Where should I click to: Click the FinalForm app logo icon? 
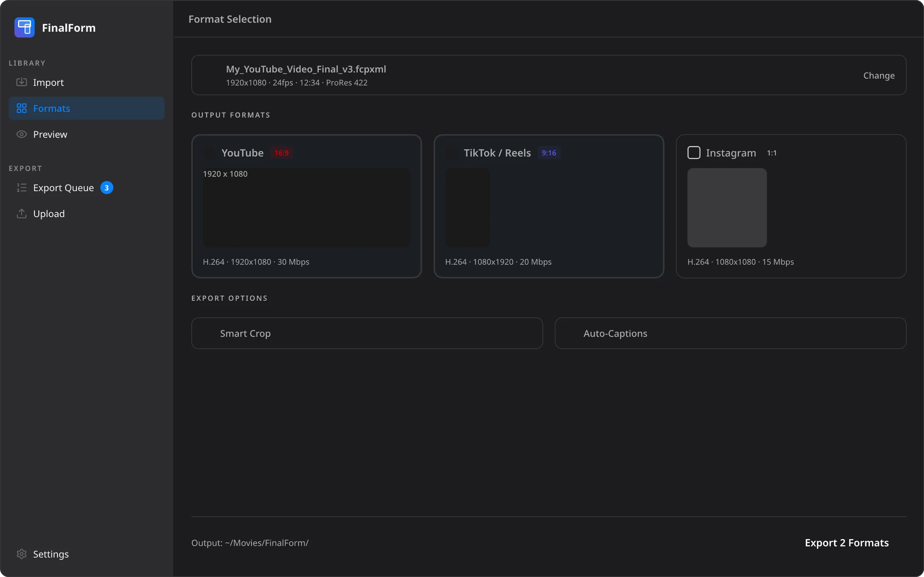[25, 27]
